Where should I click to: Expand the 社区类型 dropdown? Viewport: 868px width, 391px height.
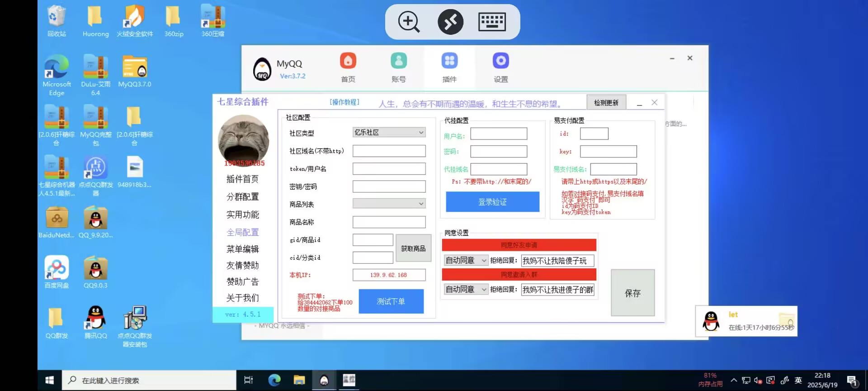click(389, 132)
